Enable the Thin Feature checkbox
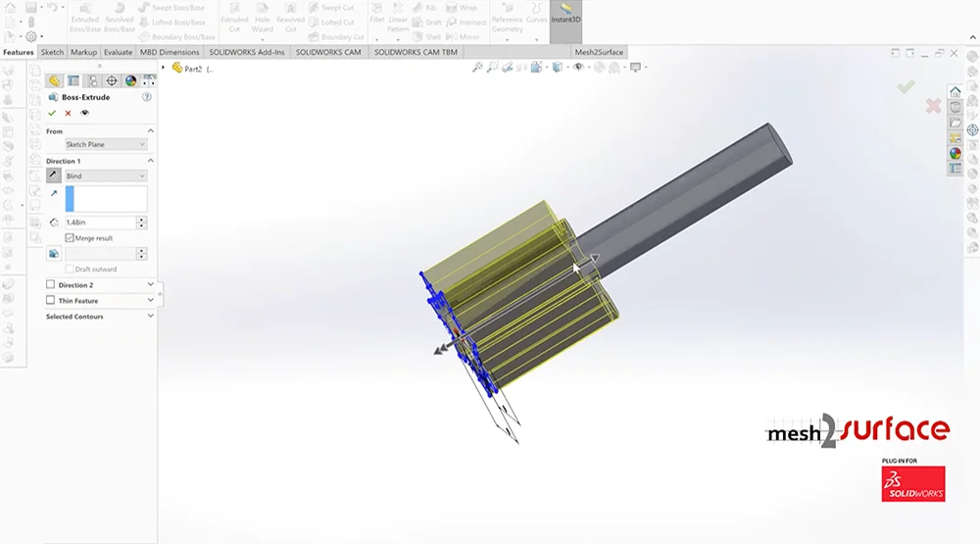 (51, 301)
